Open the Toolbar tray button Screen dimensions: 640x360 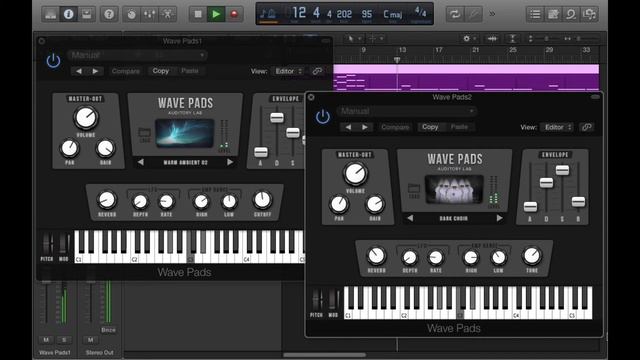(x=87, y=14)
